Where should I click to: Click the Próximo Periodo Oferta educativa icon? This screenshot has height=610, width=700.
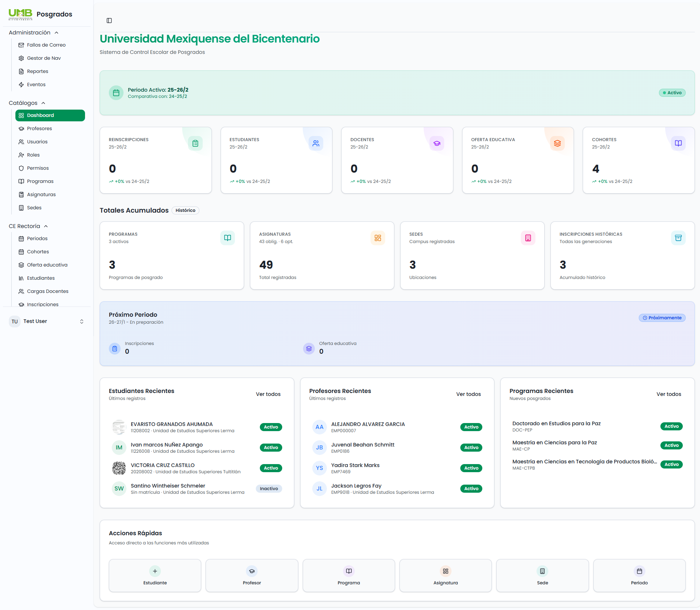[309, 349]
